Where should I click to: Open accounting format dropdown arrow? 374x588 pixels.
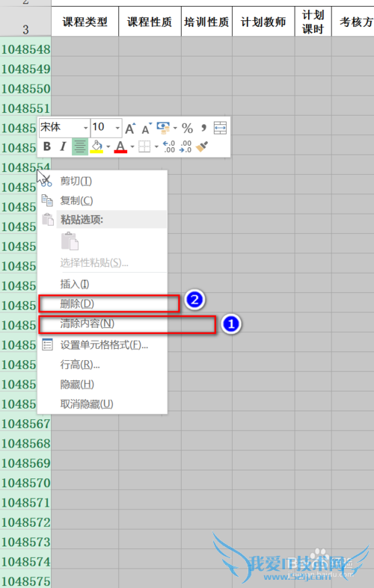[175, 128]
